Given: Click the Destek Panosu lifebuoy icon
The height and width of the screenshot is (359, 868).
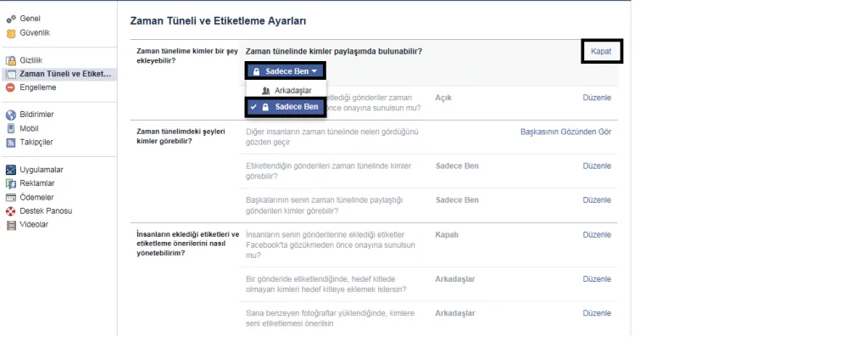Looking at the screenshot, I should (x=11, y=210).
